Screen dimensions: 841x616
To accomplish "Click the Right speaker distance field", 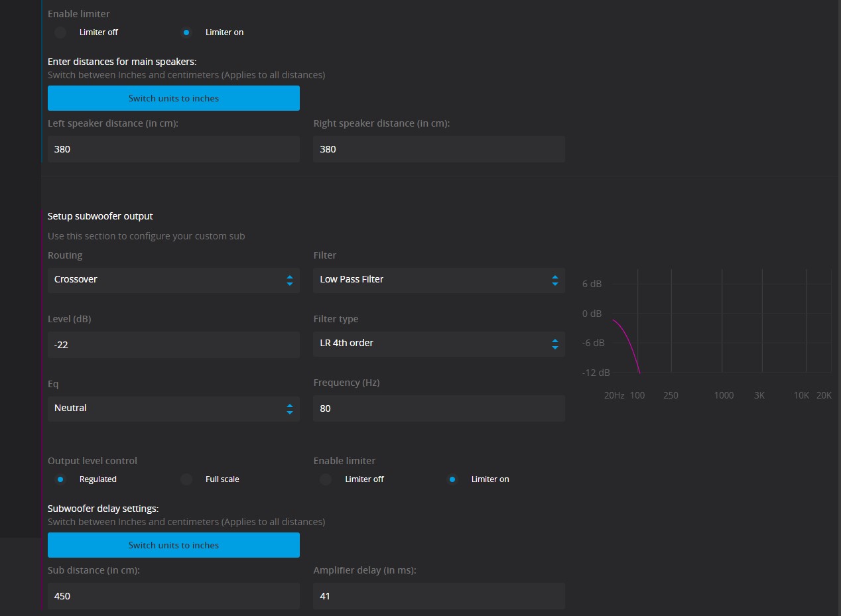I will [x=439, y=149].
